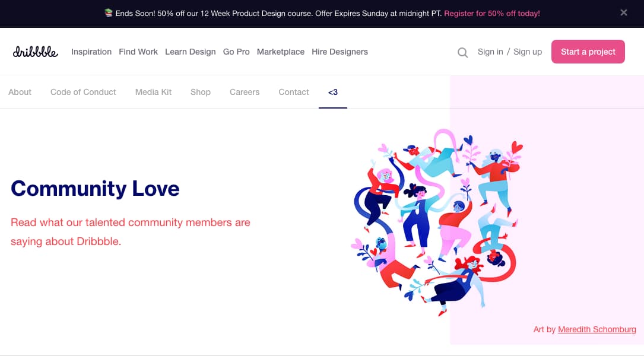Click the books emoji in banner
The height and width of the screenshot is (356, 644).
(109, 13)
